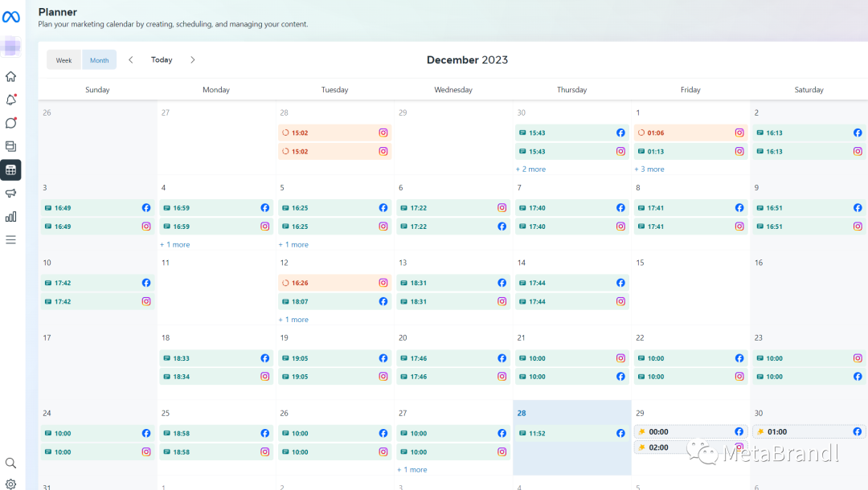868x490 pixels.
Task: Click Facebook icon on Dec 8 17:41 post
Action: coord(739,208)
